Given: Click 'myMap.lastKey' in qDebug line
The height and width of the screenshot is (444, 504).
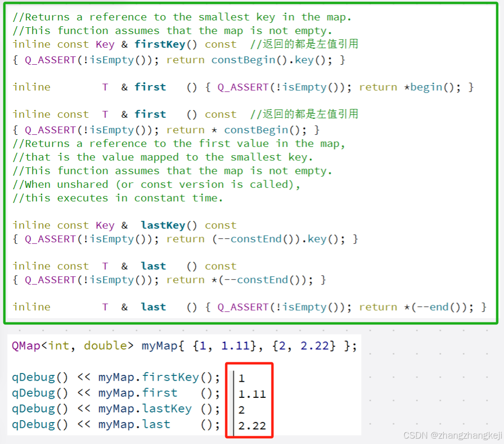Looking at the screenshot, I should (145, 408).
